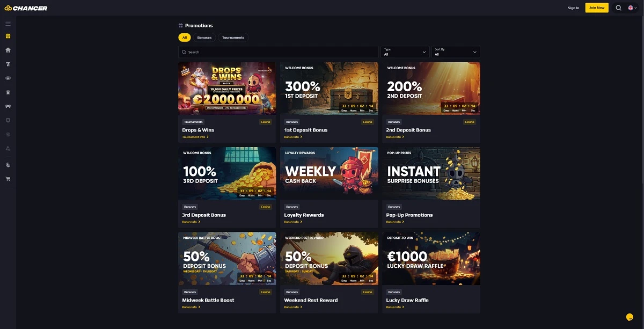Go to home via sidebar icon
This screenshot has width=644, height=329.
(8, 50)
